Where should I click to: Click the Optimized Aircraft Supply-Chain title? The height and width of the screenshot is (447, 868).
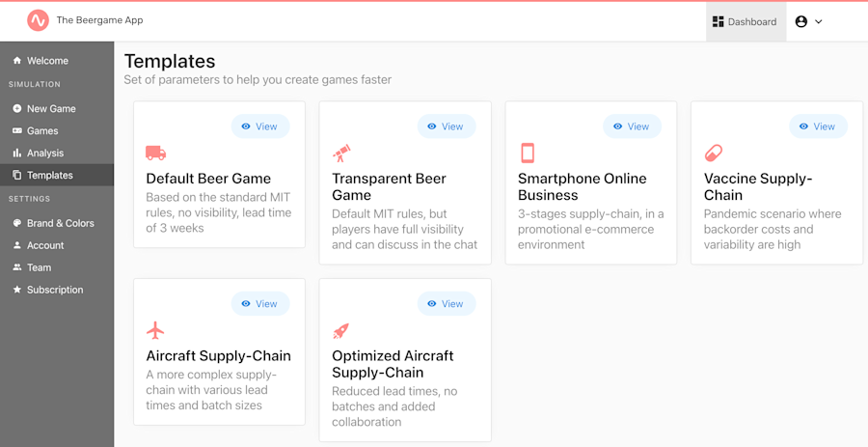[393, 364]
